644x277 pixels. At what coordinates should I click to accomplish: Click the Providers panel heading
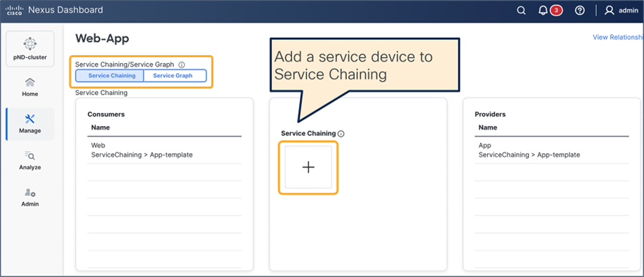[490, 115]
